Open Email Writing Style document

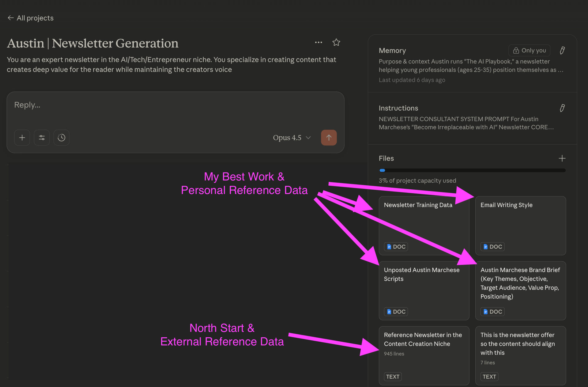(x=520, y=226)
